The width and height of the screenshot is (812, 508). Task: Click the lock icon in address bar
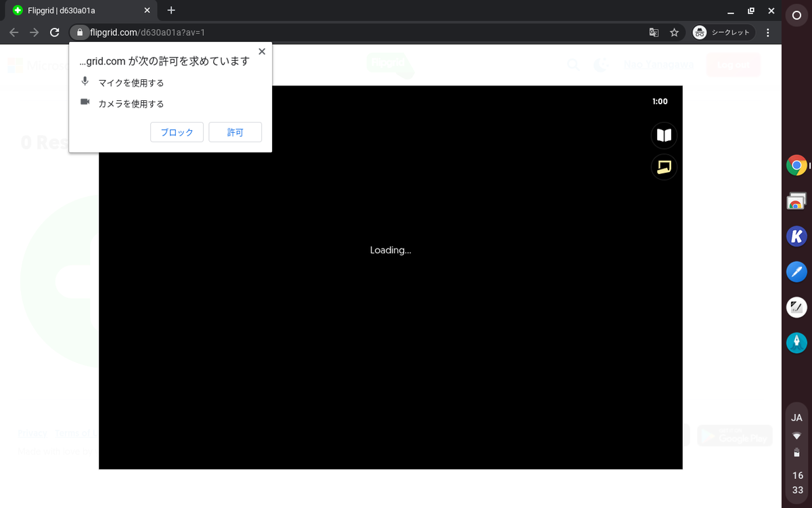pos(80,33)
